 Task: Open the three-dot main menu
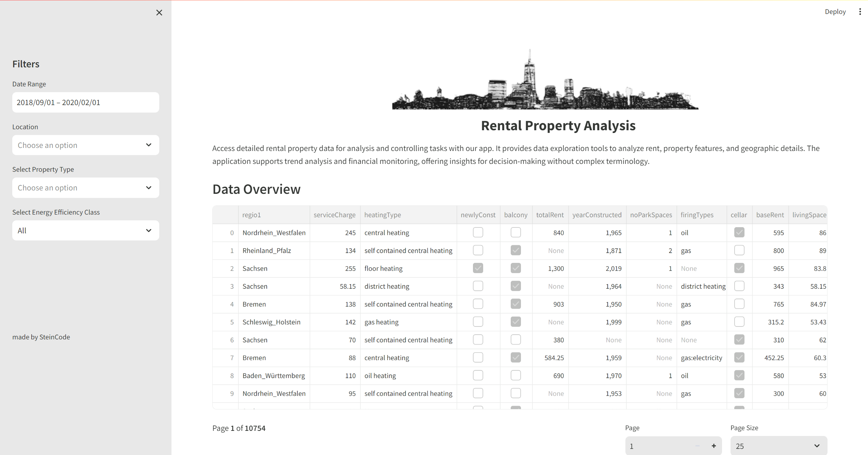(x=860, y=12)
